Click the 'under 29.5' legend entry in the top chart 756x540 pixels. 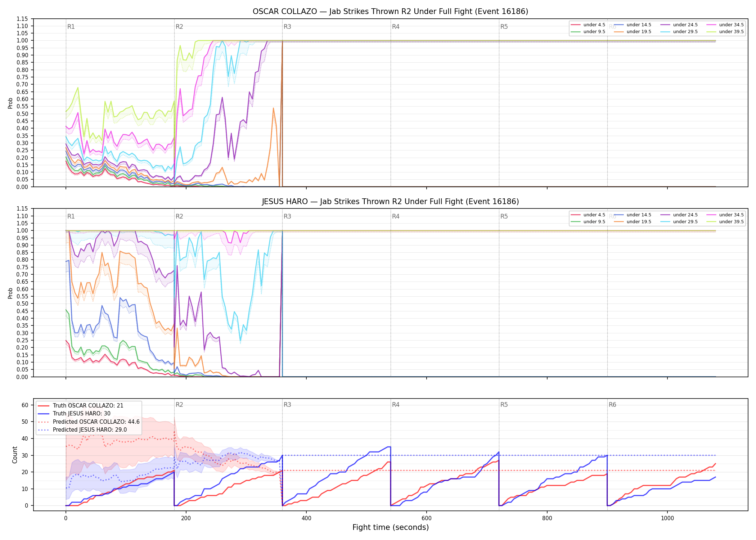click(679, 32)
